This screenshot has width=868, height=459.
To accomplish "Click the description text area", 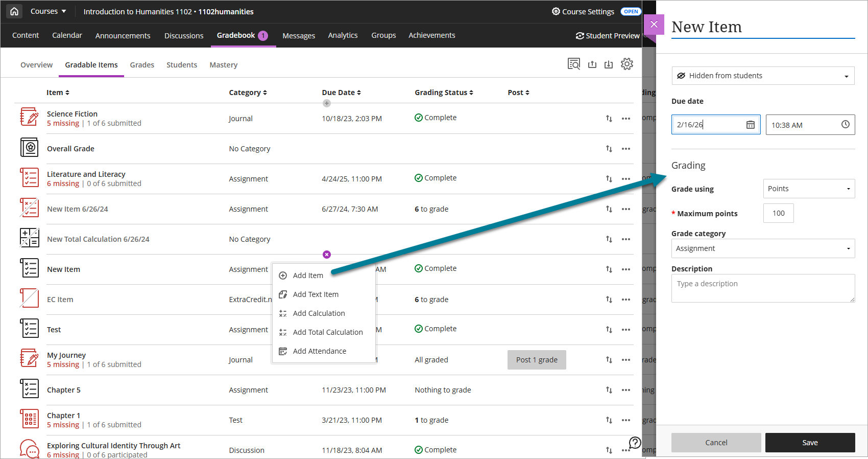I will [x=763, y=288].
